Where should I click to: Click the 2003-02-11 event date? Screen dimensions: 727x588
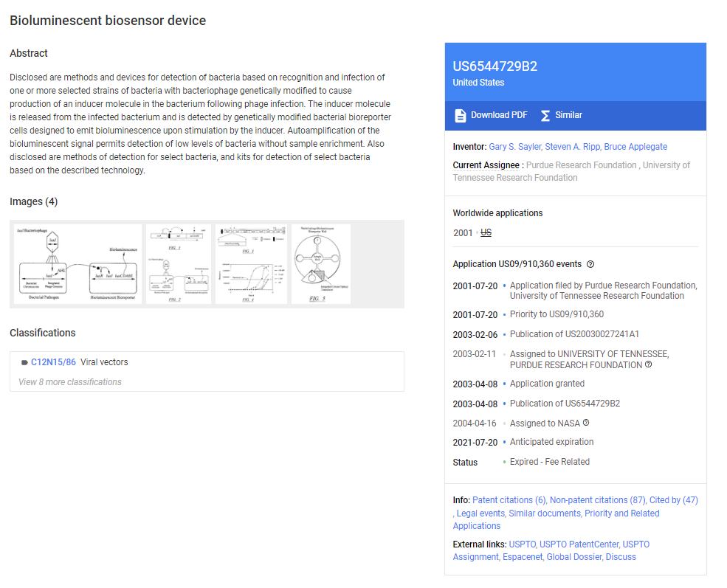[475, 354]
